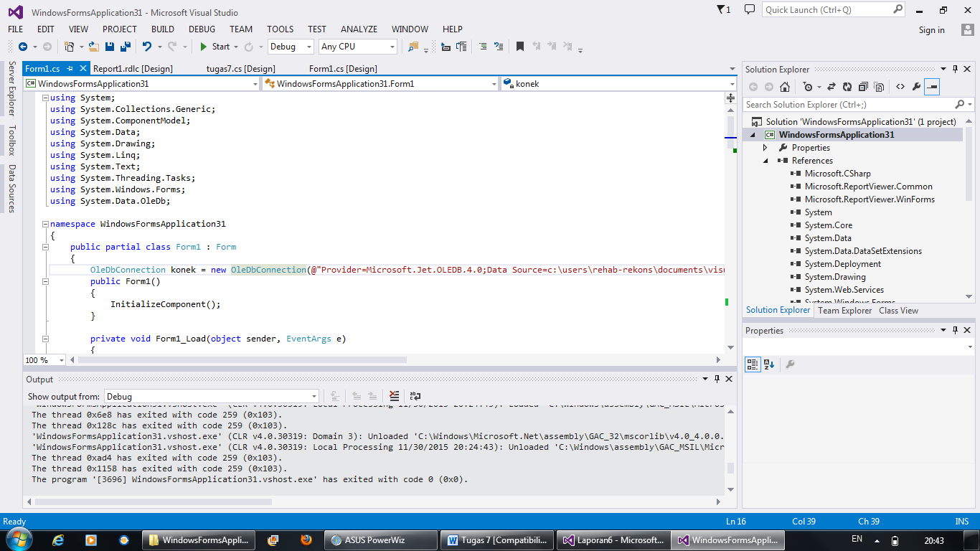Open project Properties via the wrench icon

tap(916, 87)
